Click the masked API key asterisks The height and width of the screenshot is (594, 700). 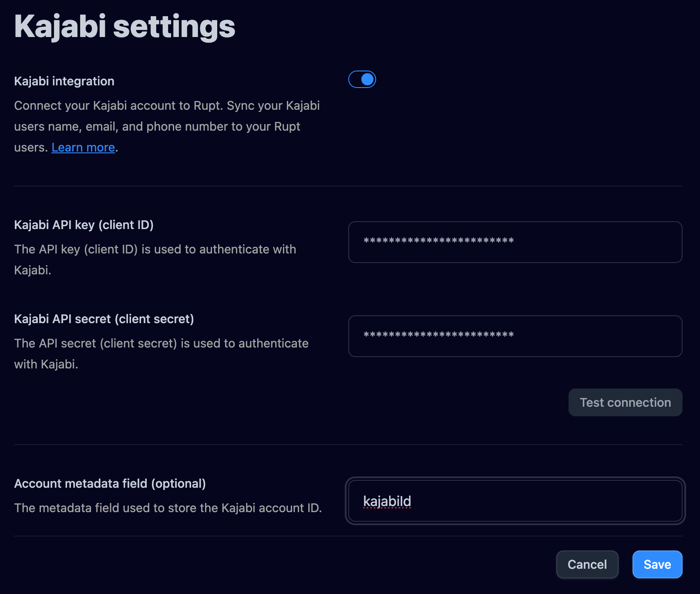(438, 240)
